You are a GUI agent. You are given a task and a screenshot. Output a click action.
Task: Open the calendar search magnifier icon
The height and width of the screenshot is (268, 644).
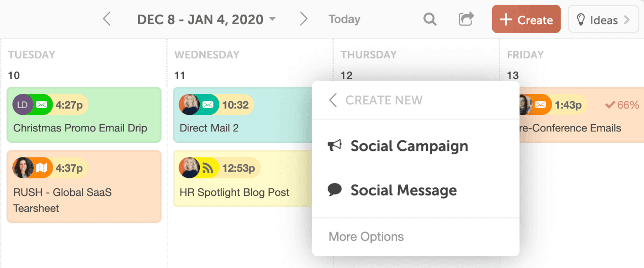click(429, 19)
